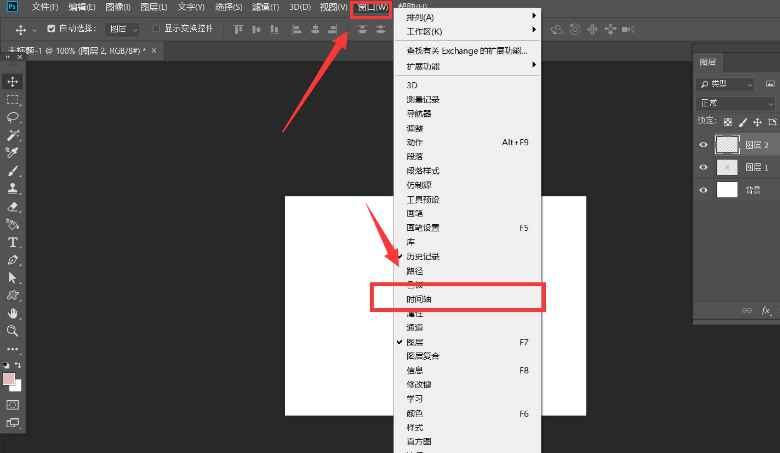The height and width of the screenshot is (453, 780).
Task: Expand the 图层 auto-select target dropdown
Action: (x=122, y=29)
